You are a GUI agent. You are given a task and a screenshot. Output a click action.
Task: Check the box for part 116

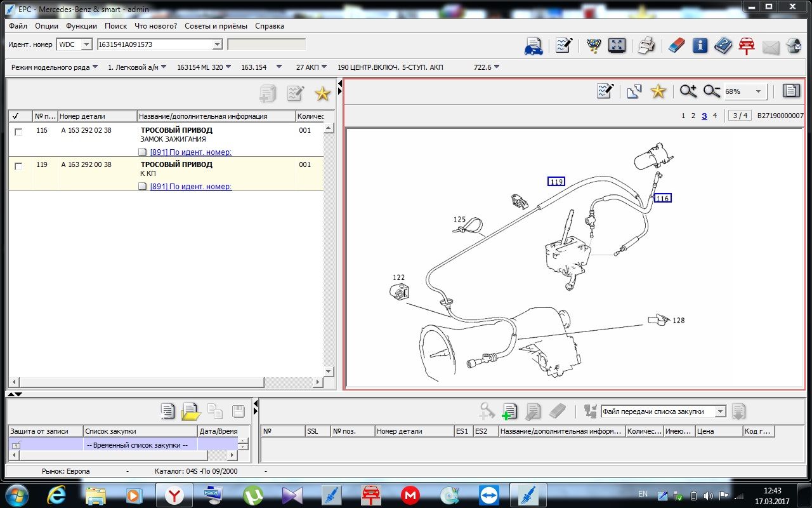click(x=18, y=132)
